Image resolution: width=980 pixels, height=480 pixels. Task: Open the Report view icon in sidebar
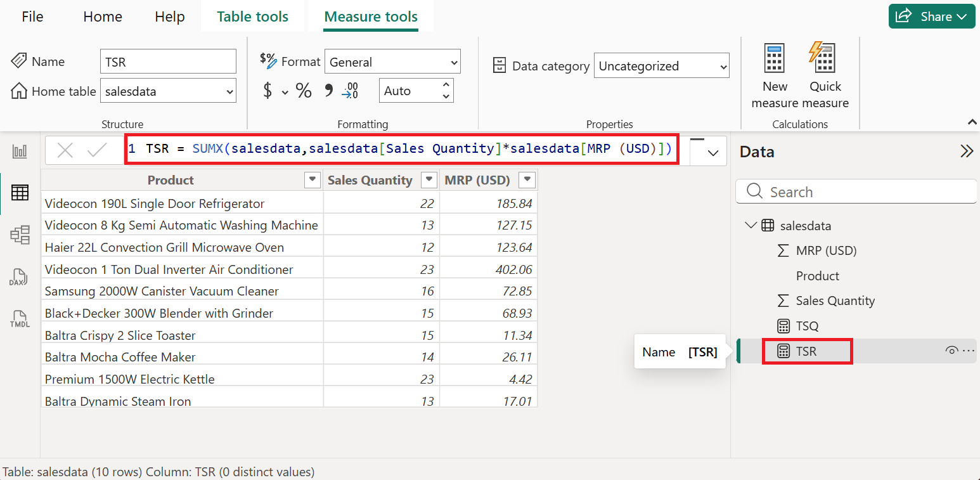pos(20,151)
